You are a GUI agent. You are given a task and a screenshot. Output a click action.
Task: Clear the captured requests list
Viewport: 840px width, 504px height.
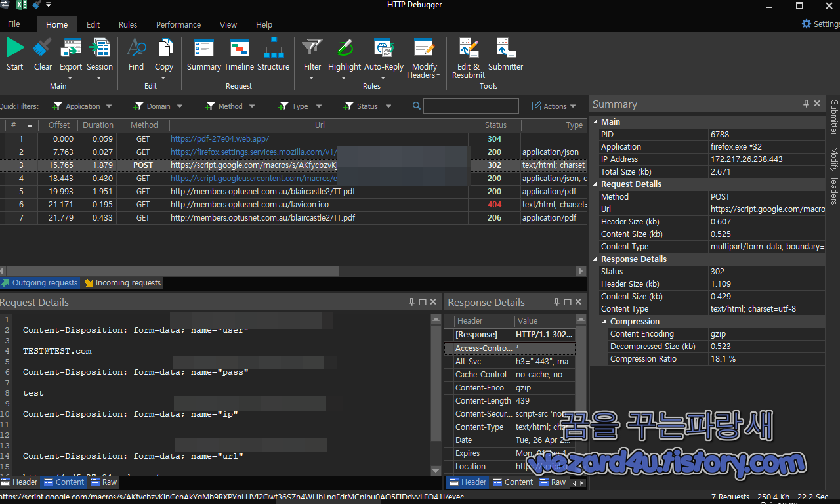(x=42, y=56)
